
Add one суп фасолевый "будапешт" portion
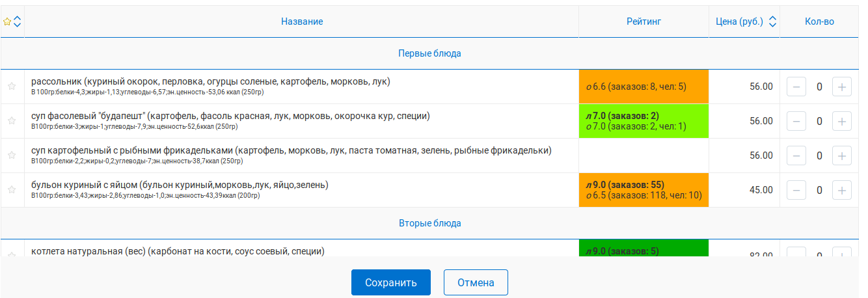(842, 121)
